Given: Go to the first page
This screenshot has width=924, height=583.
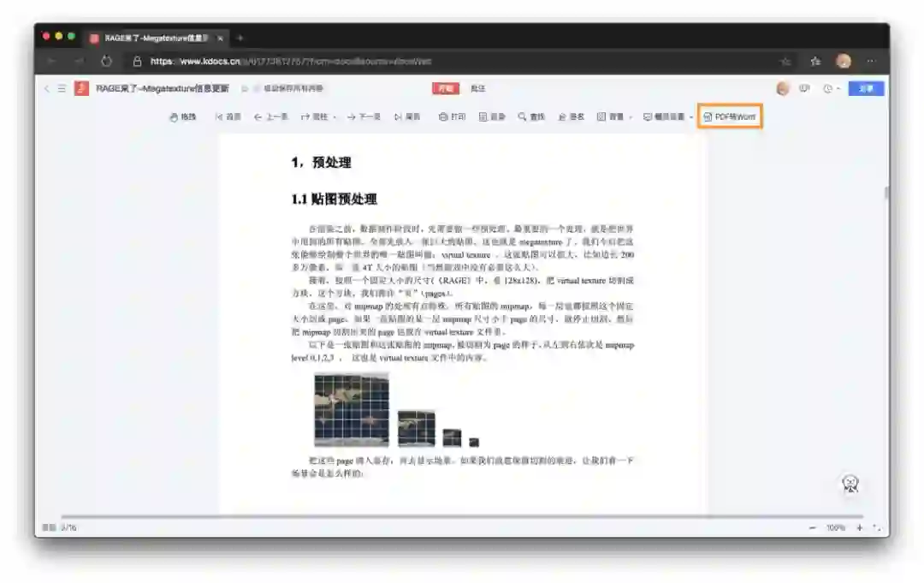Looking at the screenshot, I should (228, 116).
